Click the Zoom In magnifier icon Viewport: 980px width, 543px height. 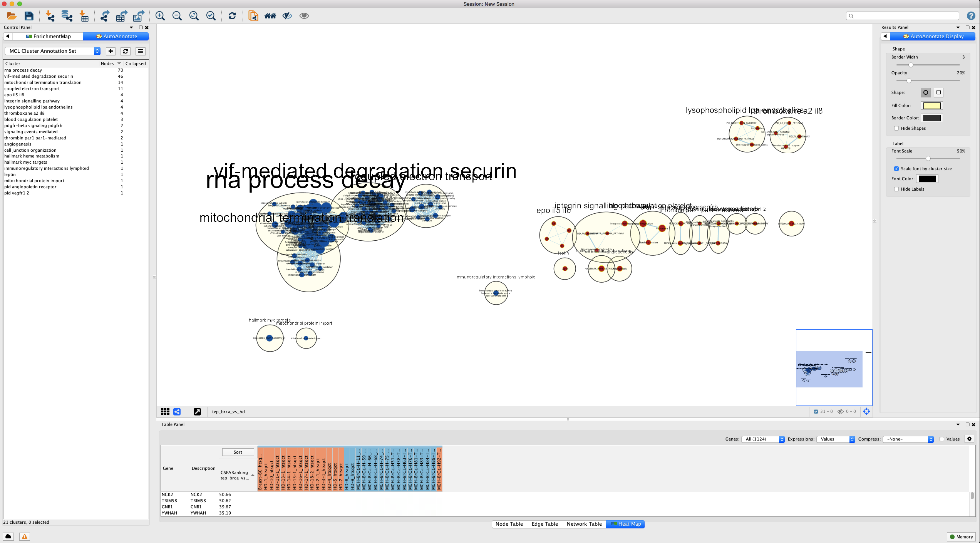coord(160,16)
